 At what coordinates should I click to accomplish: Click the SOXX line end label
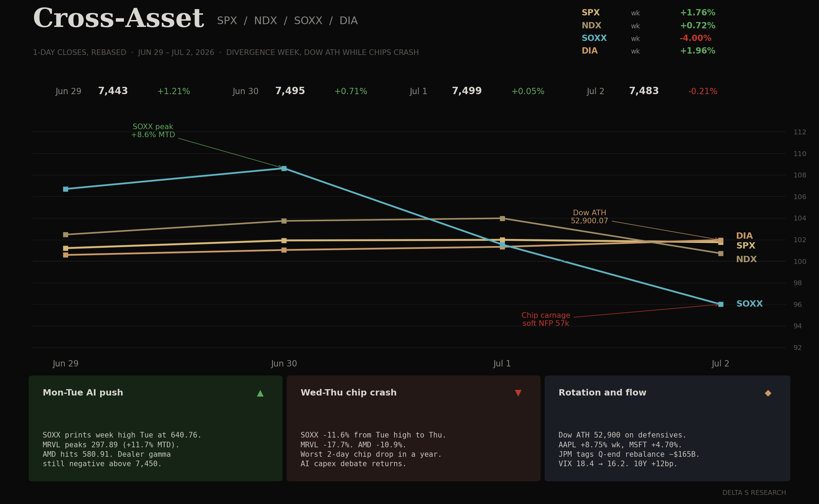point(749,304)
